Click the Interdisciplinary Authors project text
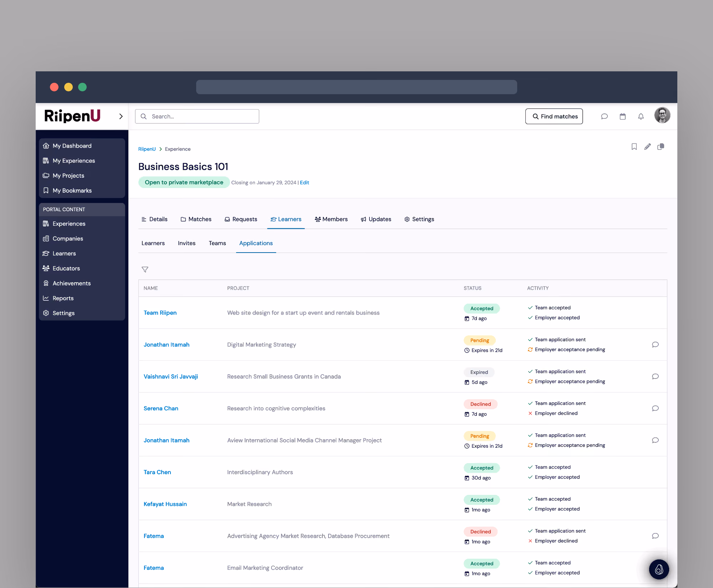 [260, 472]
